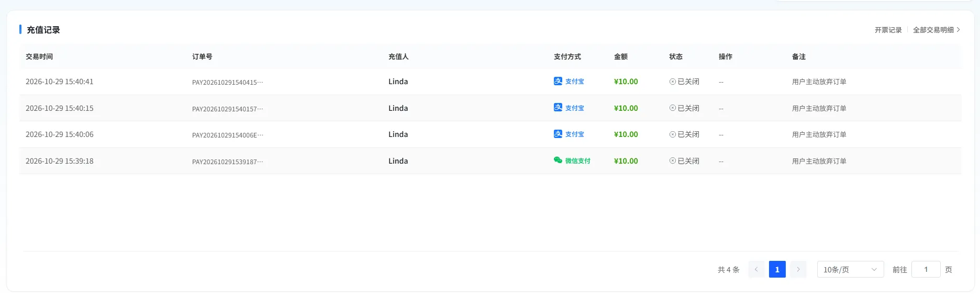Click closed status icon in 15:40:15 row
This screenshot has width=980, height=298.
[x=673, y=108]
